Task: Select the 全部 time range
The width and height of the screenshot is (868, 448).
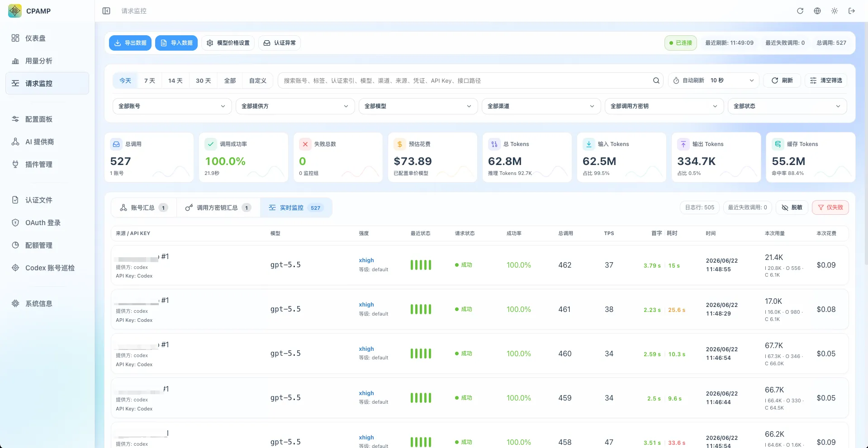Action: point(230,80)
